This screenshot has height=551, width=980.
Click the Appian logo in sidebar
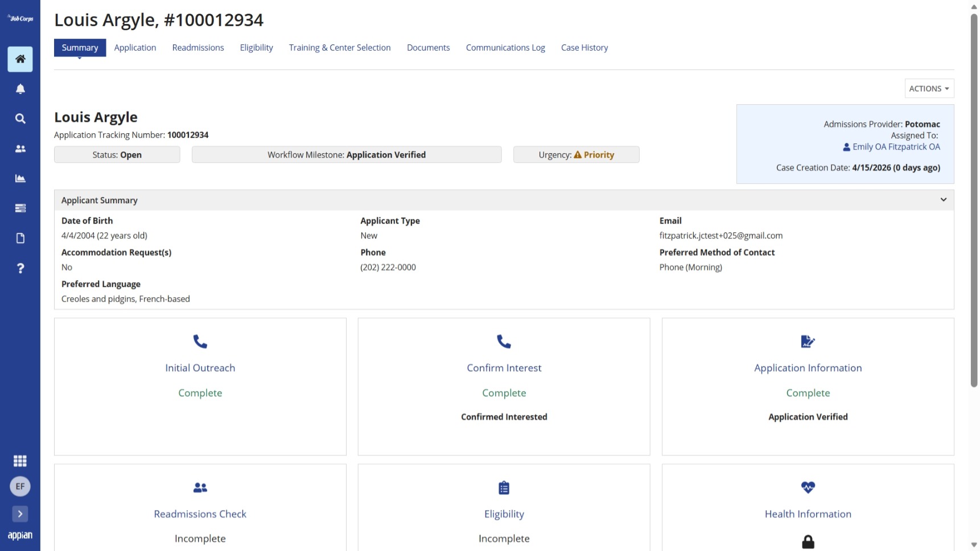[20, 536]
